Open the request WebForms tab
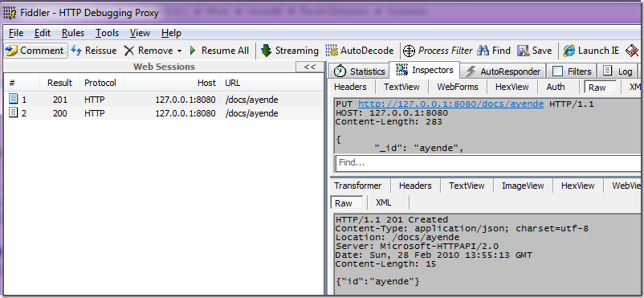 click(x=458, y=87)
